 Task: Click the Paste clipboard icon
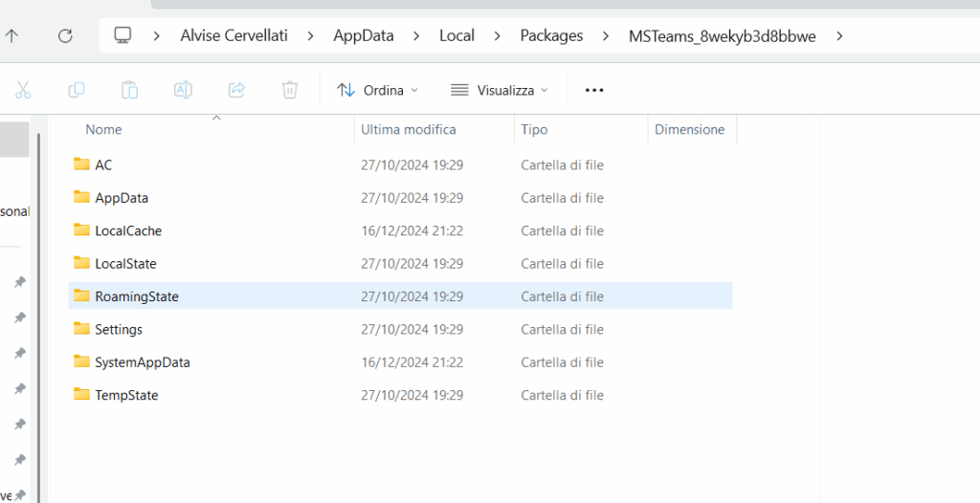[129, 90]
